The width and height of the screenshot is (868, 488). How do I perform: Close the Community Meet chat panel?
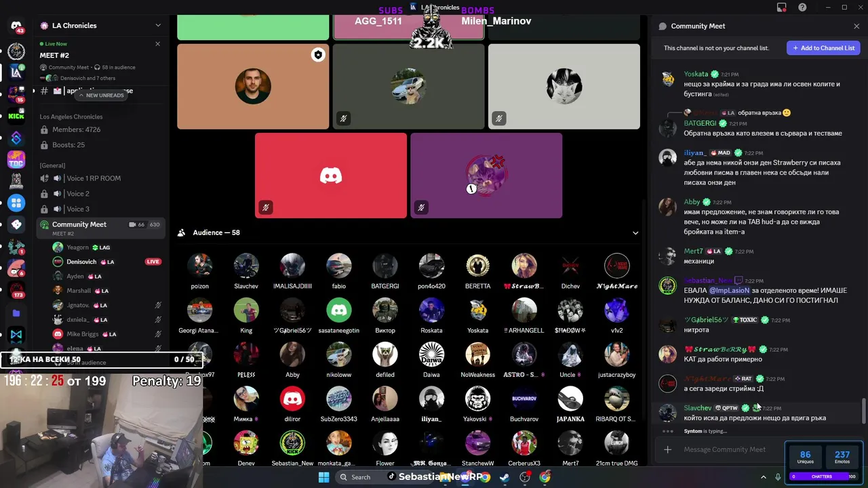(x=856, y=26)
